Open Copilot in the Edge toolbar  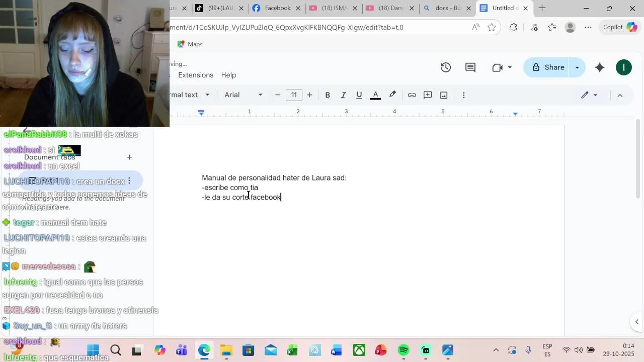point(620,27)
